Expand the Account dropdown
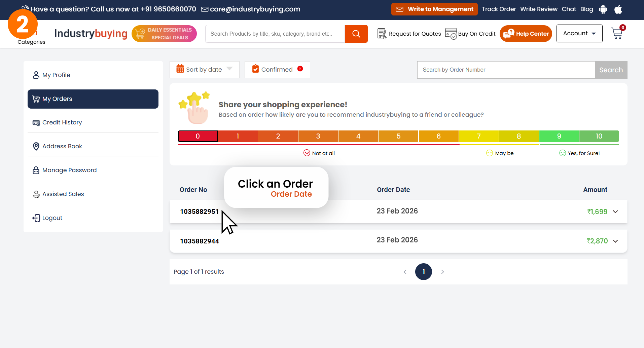Image resolution: width=644 pixels, height=348 pixels. point(579,33)
